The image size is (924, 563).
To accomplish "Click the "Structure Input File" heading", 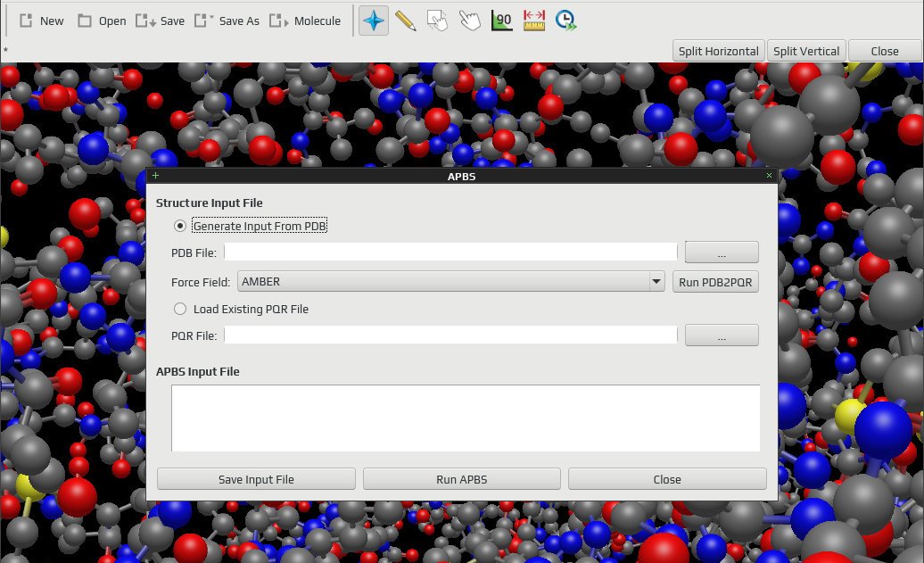I will (x=210, y=203).
